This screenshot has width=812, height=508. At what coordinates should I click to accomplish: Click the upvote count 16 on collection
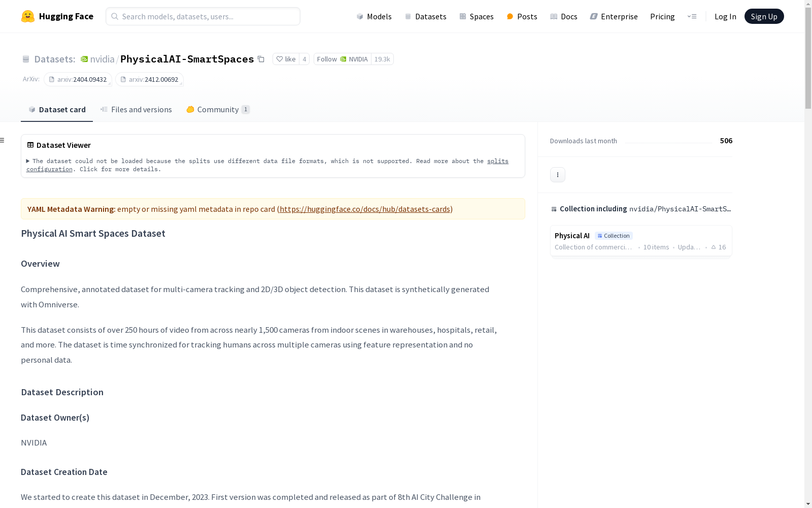click(x=719, y=247)
